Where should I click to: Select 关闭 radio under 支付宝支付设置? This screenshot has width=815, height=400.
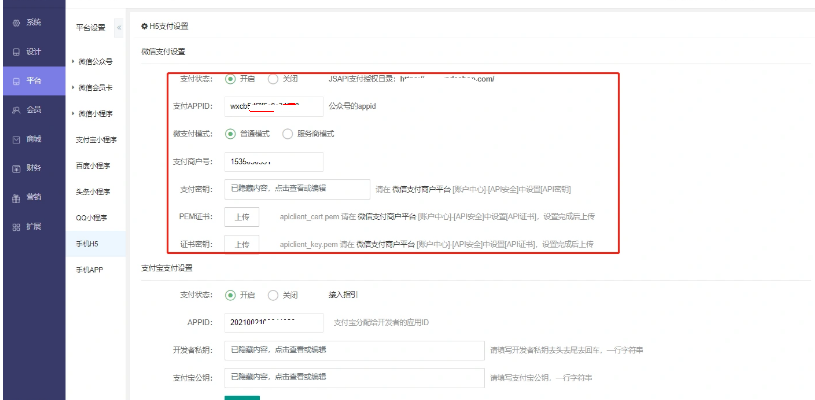273,295
